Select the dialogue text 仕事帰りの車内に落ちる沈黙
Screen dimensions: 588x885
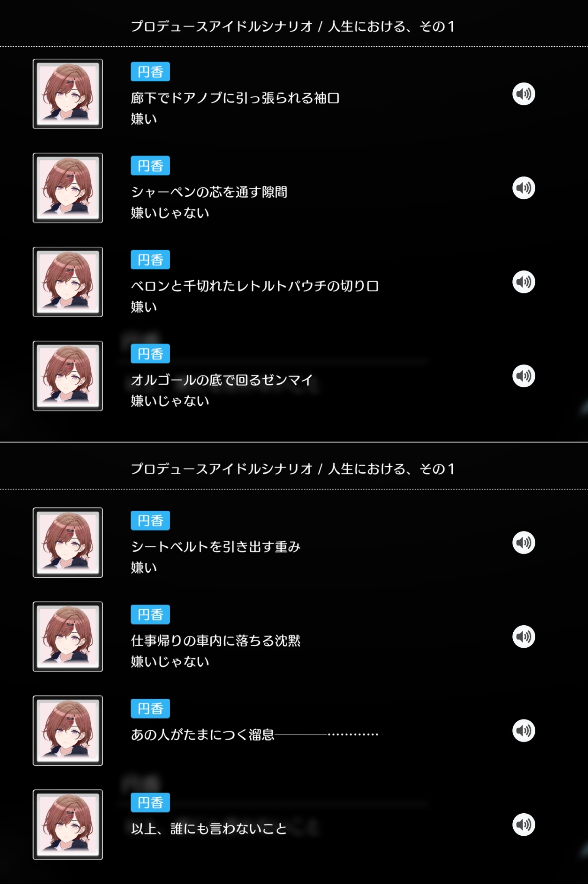point(216,641)
